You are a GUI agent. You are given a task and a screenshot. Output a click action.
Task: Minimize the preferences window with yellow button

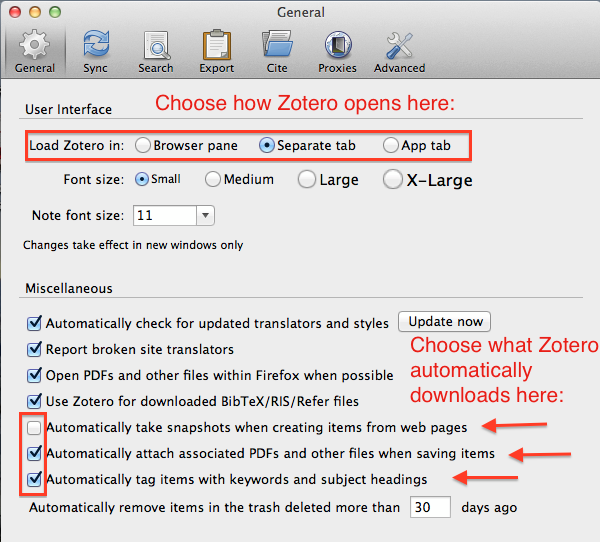35,12
